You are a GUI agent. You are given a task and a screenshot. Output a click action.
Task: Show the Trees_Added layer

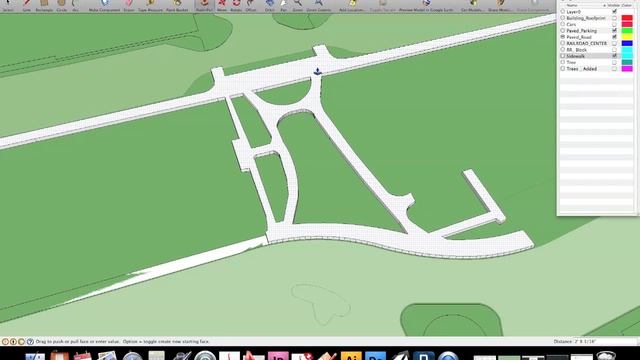pyautogui.click(x=614, y=69)
